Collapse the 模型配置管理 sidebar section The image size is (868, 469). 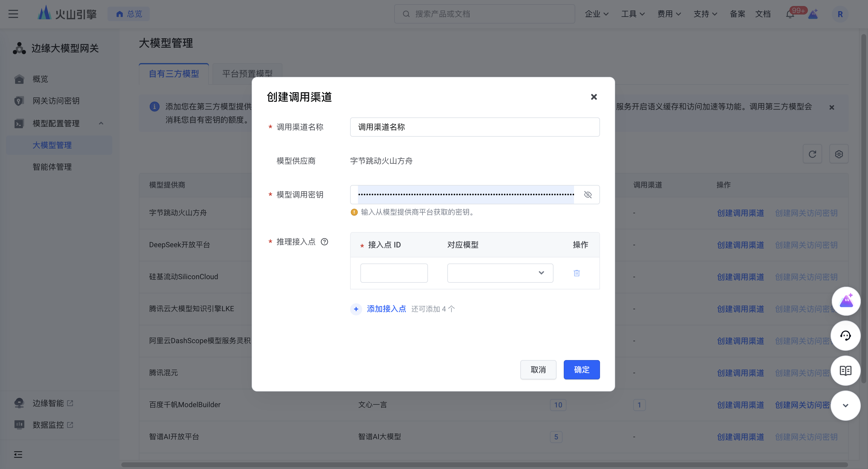(101, 123)
